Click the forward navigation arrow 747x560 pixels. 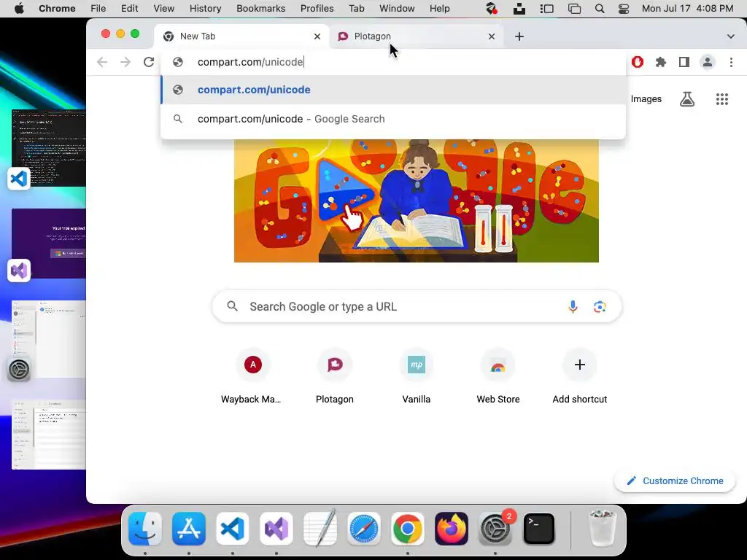pyautogui.click(x=125, y=62)
